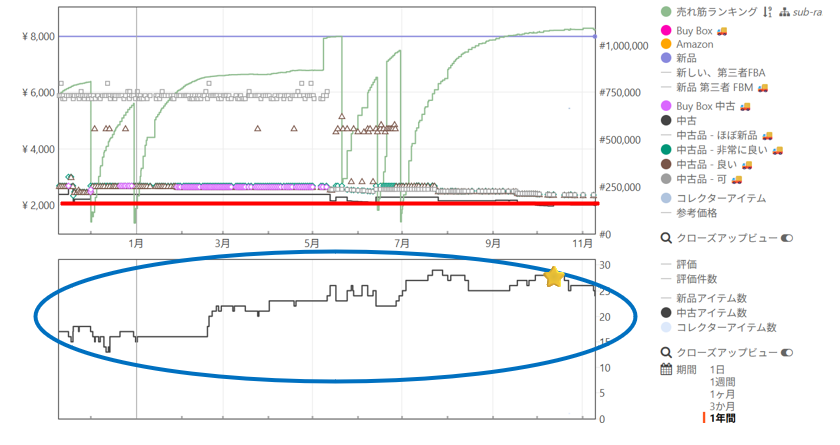Click the teal 中古品 - 非常に良い dot
This screenshot has height=445, width=840.
[x=666, y=150]
